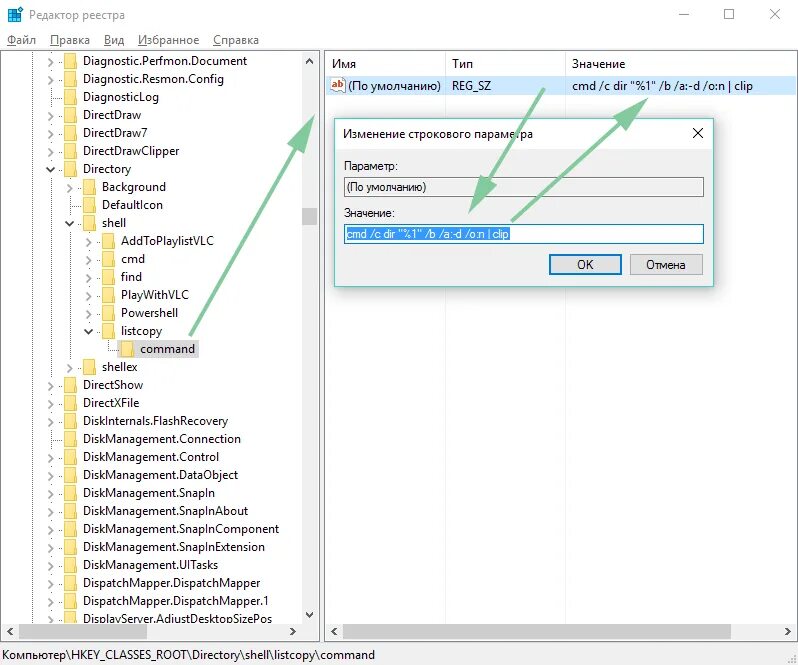Collapse the shell tree node
Image resolution: width=798 pixels, height=665 pixels.
point(69,223)
